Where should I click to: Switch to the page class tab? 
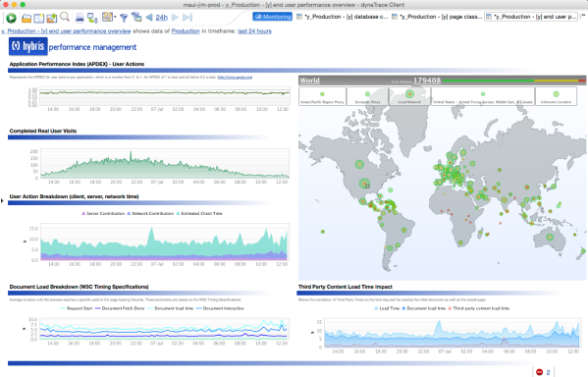pos(437,17)
